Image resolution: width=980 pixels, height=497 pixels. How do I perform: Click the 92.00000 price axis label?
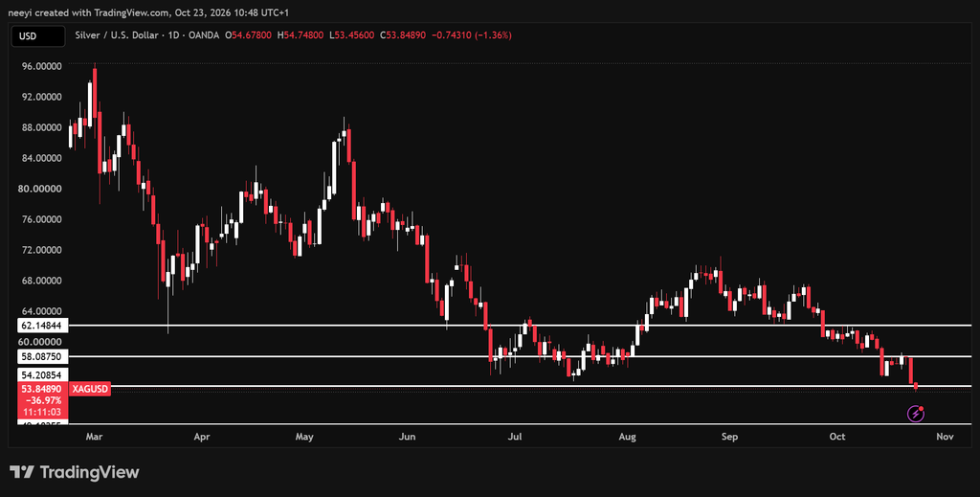[x=40, y=97]
